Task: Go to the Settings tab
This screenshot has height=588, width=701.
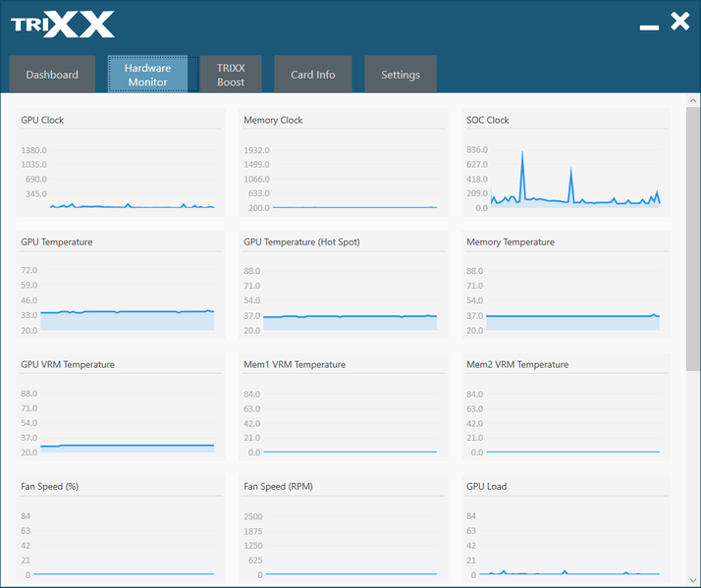Action: [401, 75]
